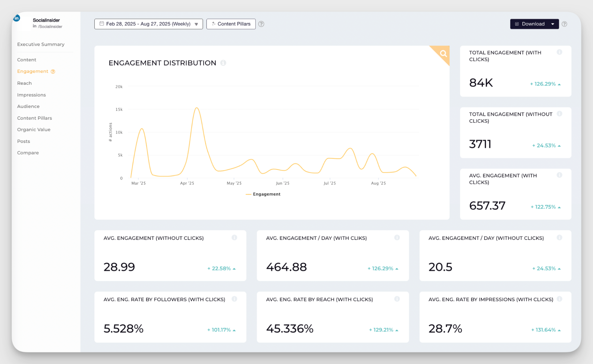
Task: Click LinkedIn badge icon on Socialinsider profile
Action: pyautogui.click(x=17, y=18)
